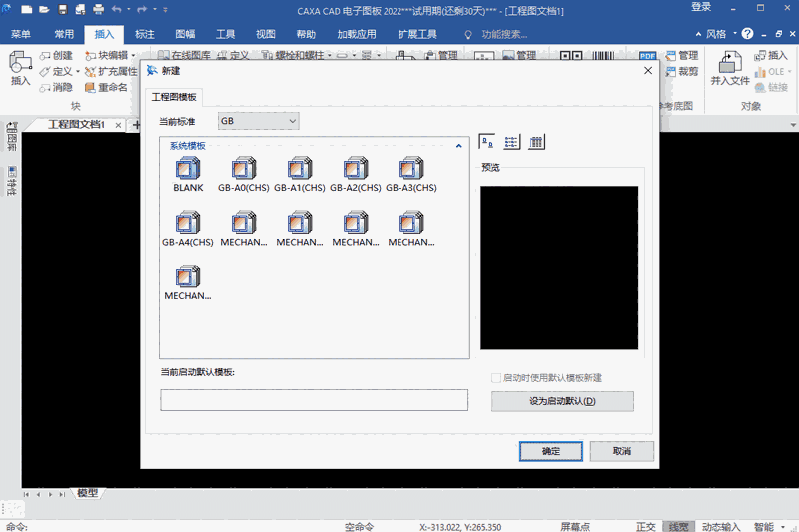Enable 启动时使用默认模板新建 checkbox
The image size is (799, 532).
pyautogui.click(x=495, y=377)
